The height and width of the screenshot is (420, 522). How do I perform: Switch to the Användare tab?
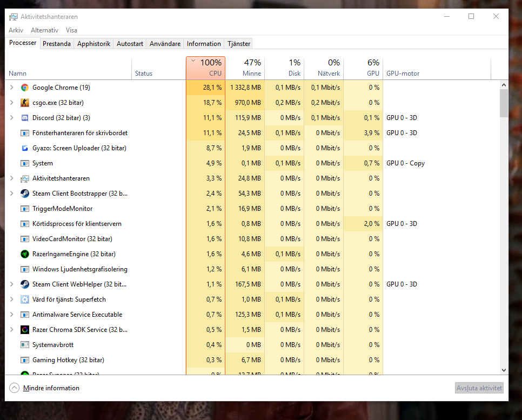[x=165, y=44]
